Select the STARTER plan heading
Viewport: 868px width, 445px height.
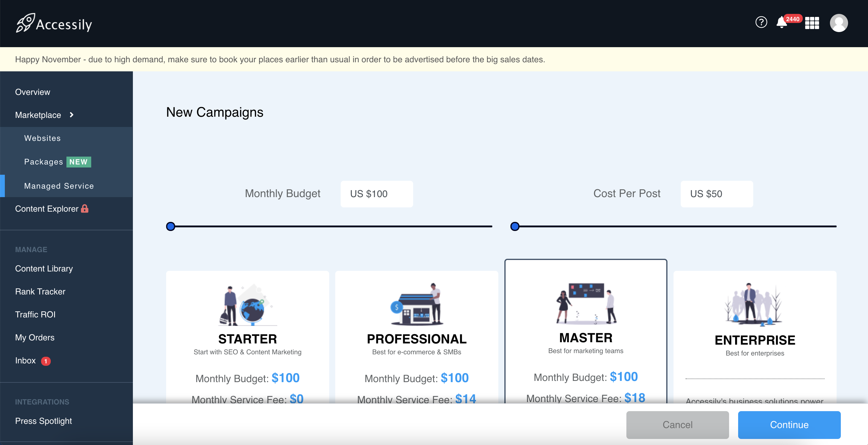pyautogui.click(x=247, y=339)
